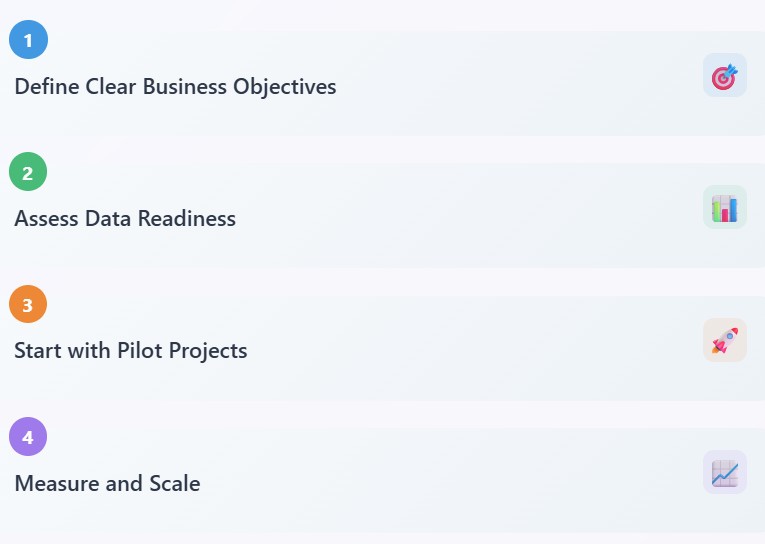Click the upward trend line chart icon
Image resolution: width=765 pixels, height=544 pixels.
tap(725, 472)
